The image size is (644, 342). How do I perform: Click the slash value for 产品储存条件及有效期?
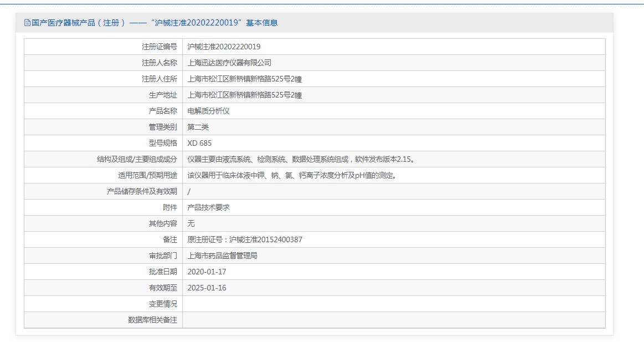coord(189,192)
